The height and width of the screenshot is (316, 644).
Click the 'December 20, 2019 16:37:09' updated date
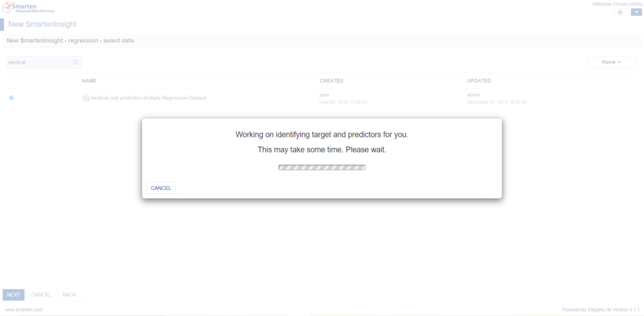pyautogui.click(x=497, y=102)
